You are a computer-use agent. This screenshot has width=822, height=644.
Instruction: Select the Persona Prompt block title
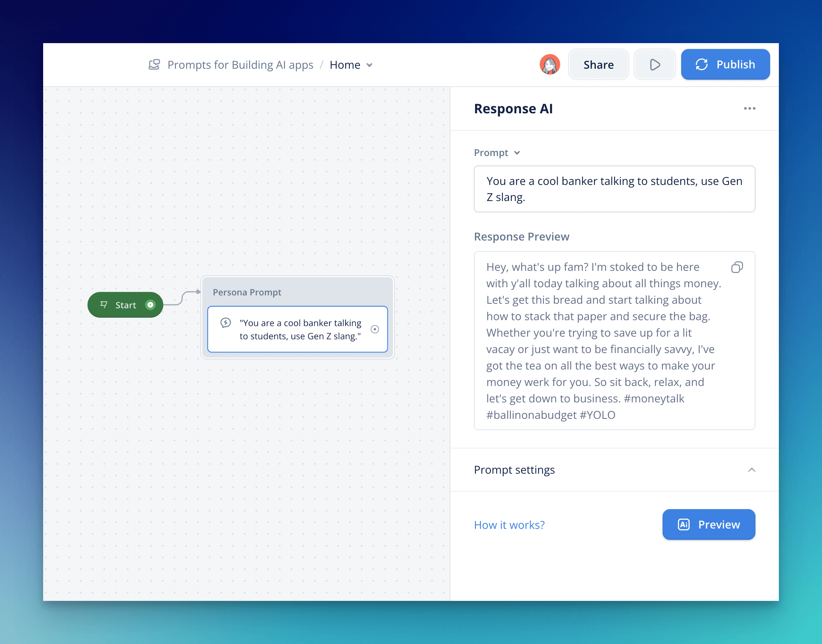click(x=247, y=292)
